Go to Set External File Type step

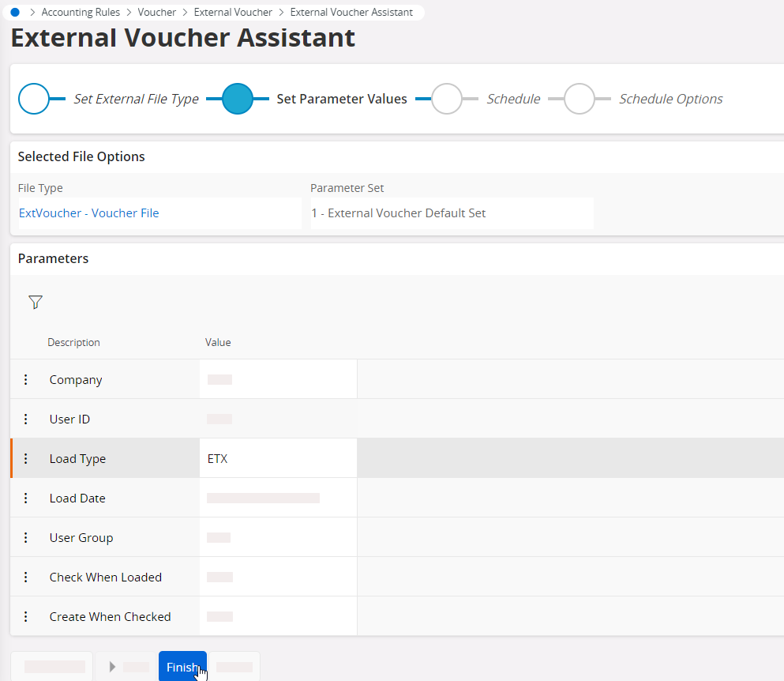[x=35, y=100]
